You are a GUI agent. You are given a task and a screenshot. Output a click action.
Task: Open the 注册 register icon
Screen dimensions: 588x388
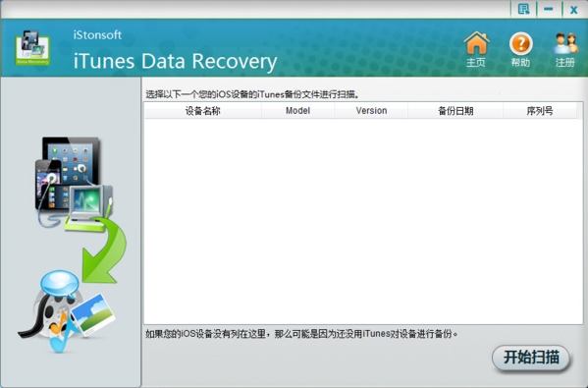pos(565,49)
